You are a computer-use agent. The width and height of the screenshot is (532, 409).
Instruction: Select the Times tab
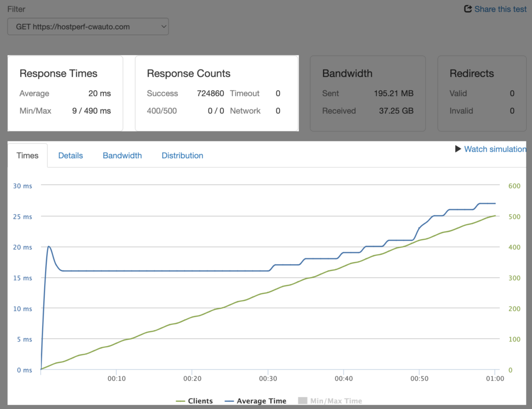[x=28, y=156]
